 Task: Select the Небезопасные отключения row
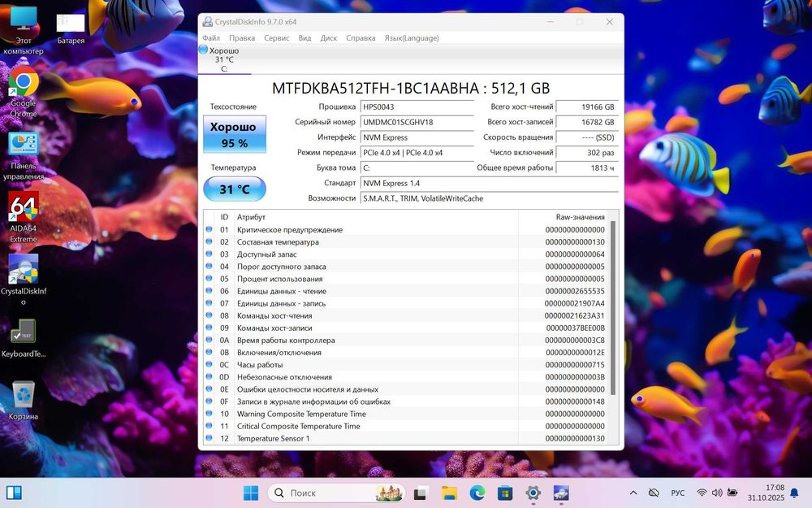tap(407, 377)
